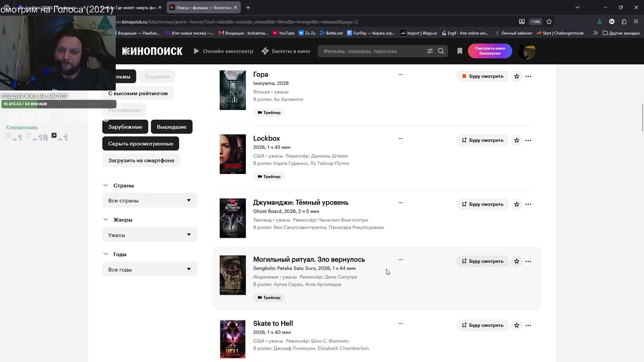
Task: Toggle the Загрузить на смартфоне filter
Action: (141, 160)
